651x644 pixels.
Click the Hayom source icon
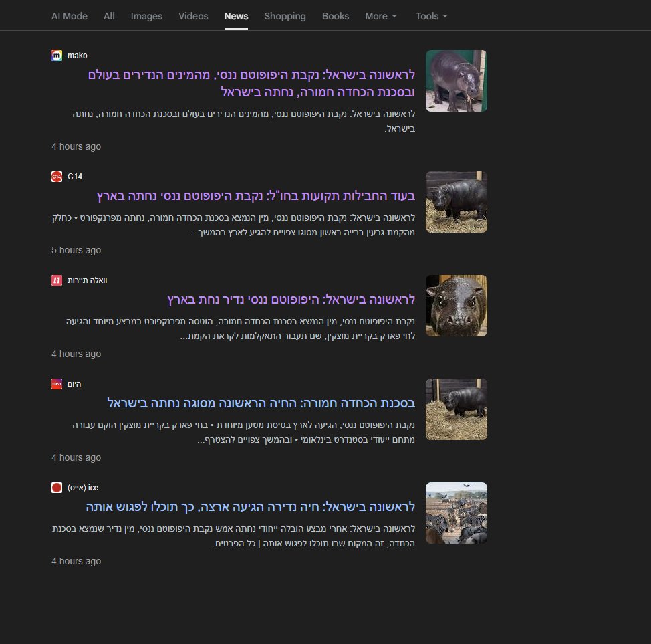(57, 384)
